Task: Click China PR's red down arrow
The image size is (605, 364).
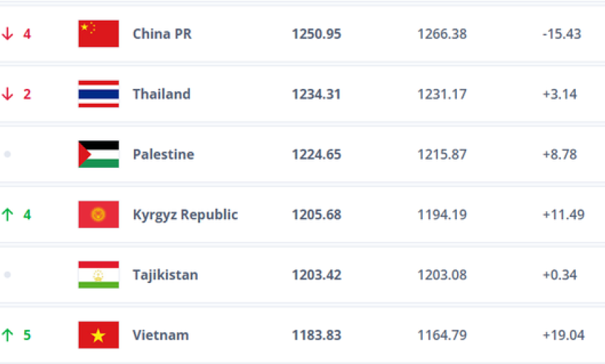Action: pyautogui.click(x=7, y=34)
